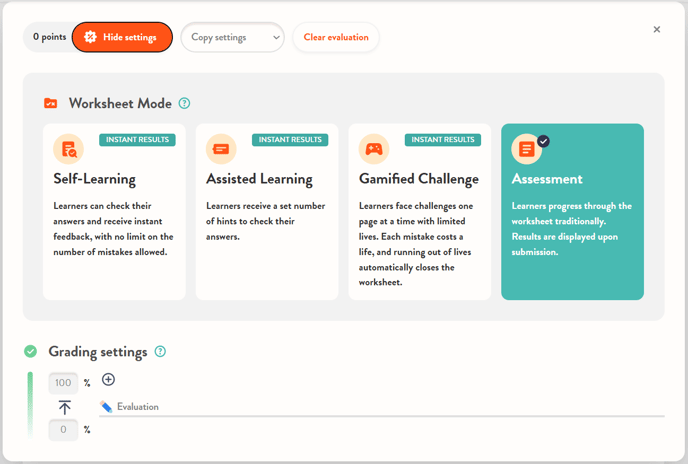Click the Gamified Challenge gamepad icon
The image size is (688, 464).
click(373, 149)
